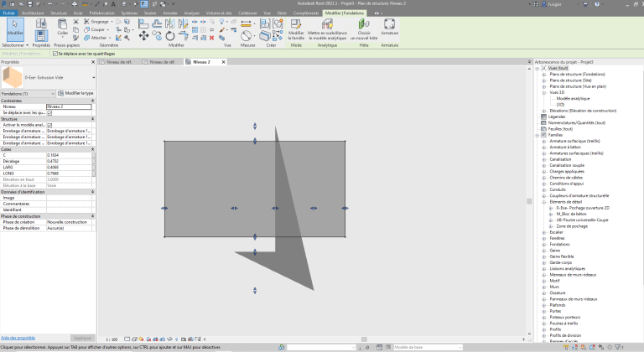Expand Escalier in project browser
This screenshot has height=352, width=644.
544,232
